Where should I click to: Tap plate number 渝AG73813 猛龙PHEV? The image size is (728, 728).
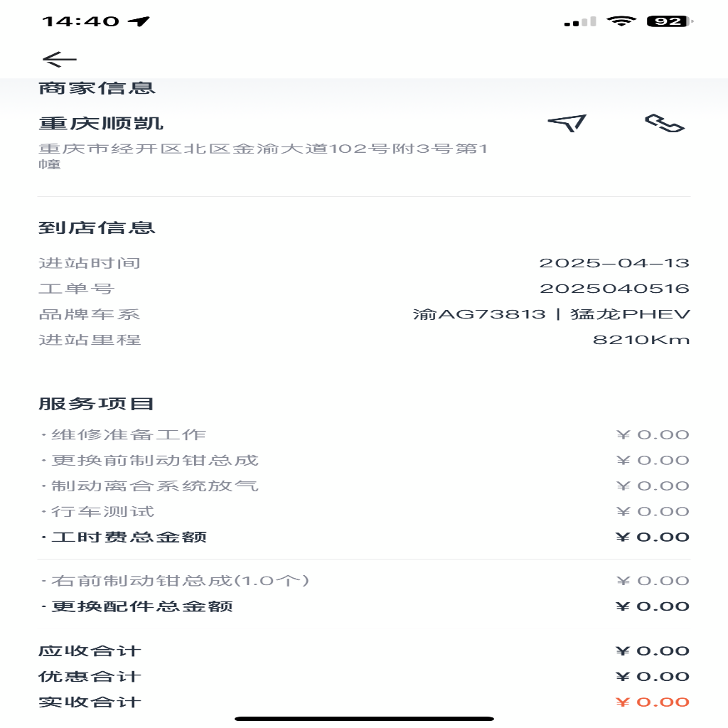[x=551, y=314]
